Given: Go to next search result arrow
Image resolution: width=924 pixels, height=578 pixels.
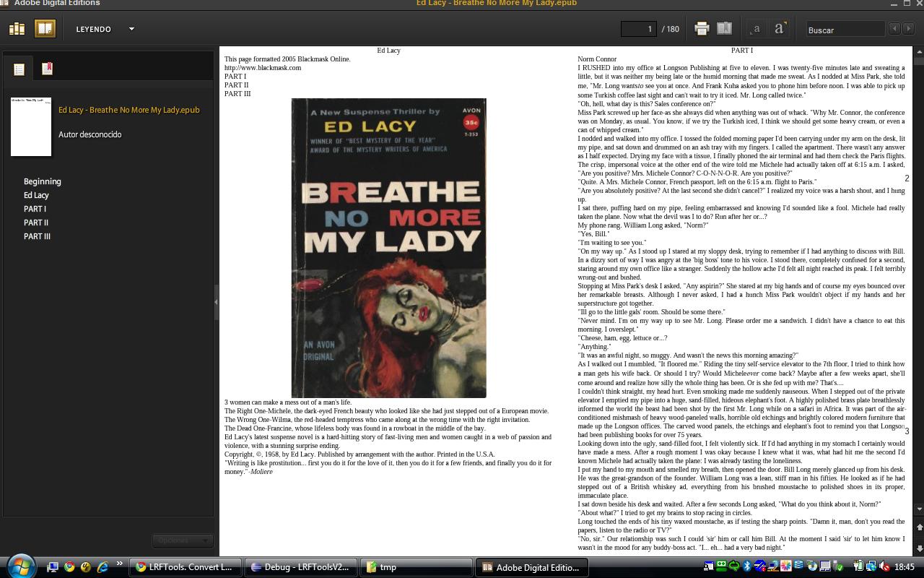Looking at the screenshot, I should (x=908, y=29).
